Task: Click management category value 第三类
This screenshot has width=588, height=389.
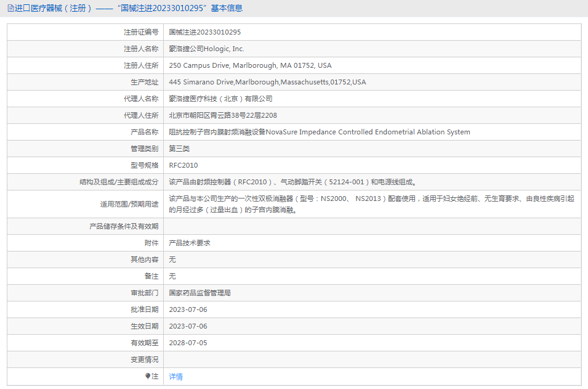Action: pos(179,149)
